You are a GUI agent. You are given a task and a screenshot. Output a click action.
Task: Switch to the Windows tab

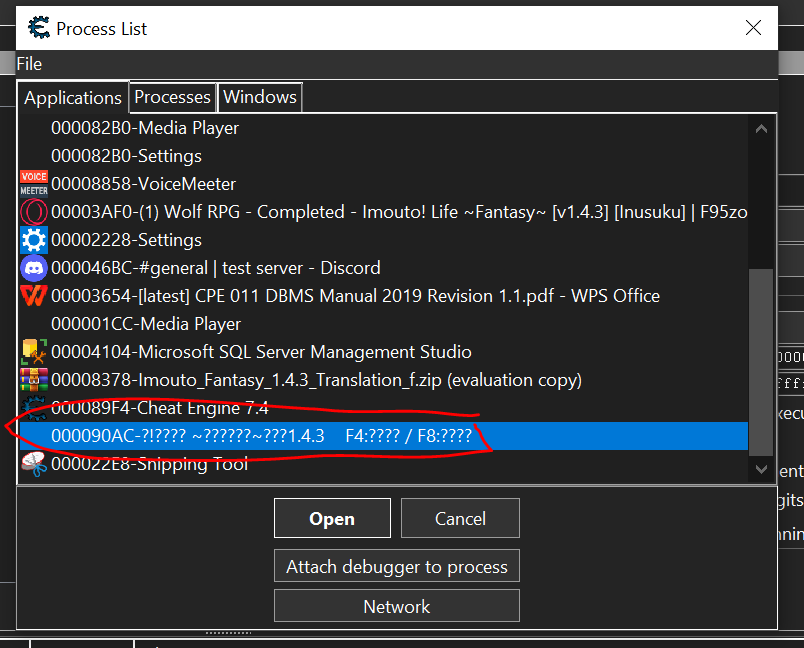pos(259,97)
